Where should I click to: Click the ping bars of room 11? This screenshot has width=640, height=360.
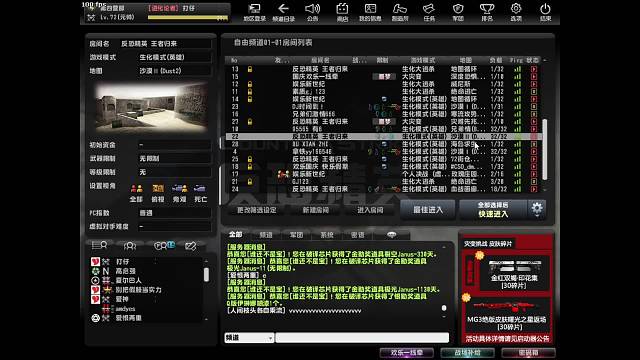518,92
